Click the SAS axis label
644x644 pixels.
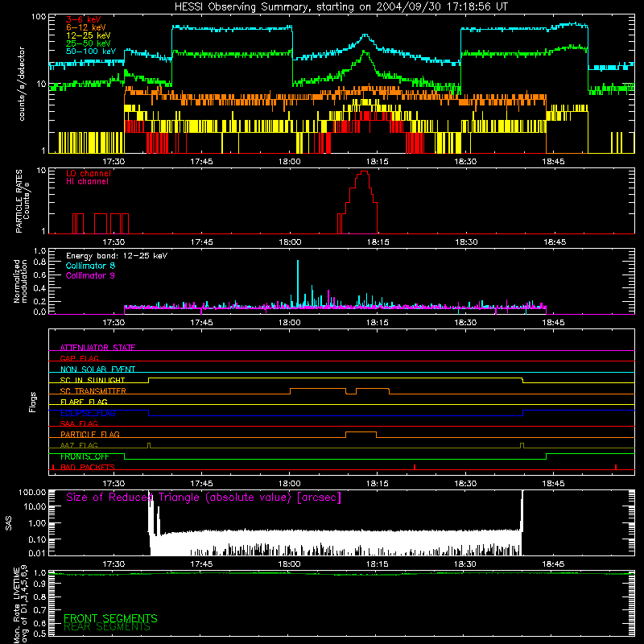9,523
